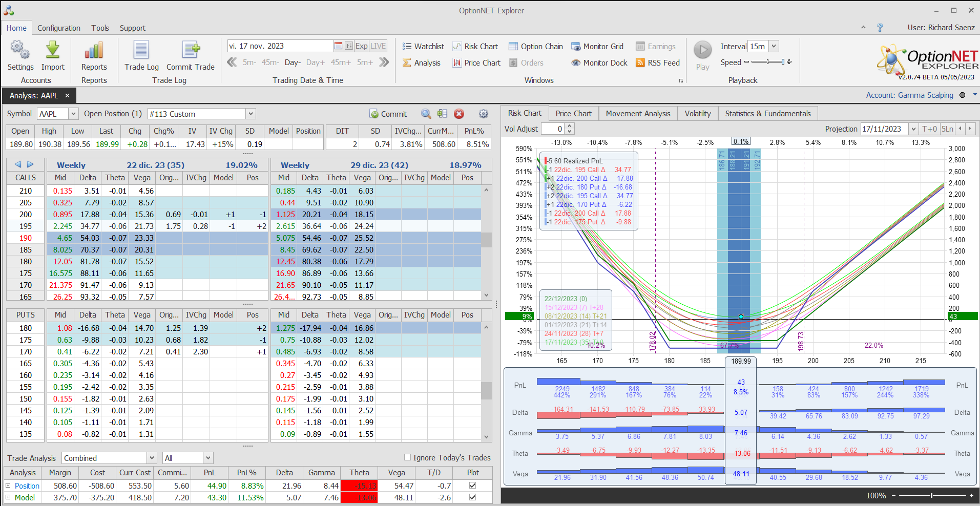Expand the Model analysis row
Image resolution: width=980 pixels, height=506 pixels.
click(8, 497)
